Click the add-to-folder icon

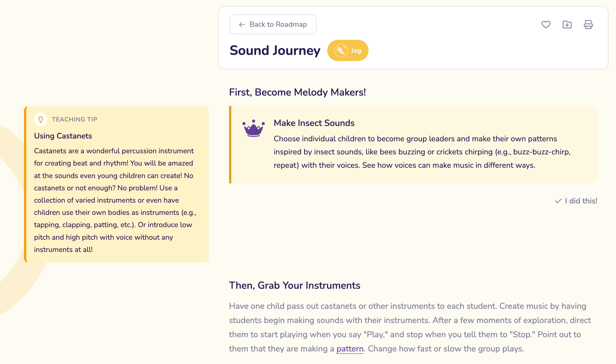pyautogui.click(x=567, y=25)
